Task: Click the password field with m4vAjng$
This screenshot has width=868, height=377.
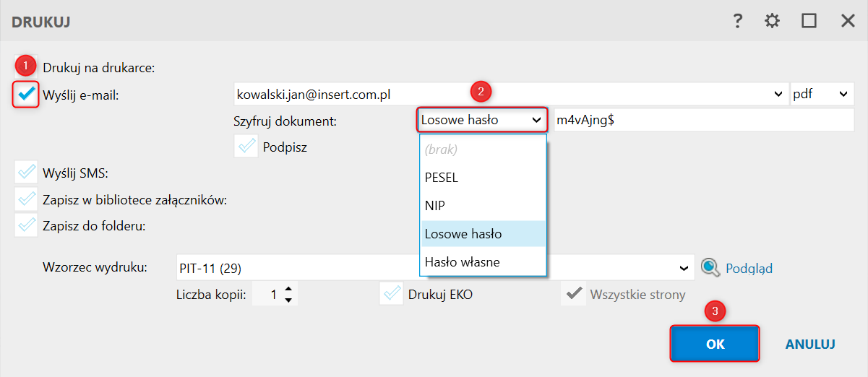Action: [703, 121]
